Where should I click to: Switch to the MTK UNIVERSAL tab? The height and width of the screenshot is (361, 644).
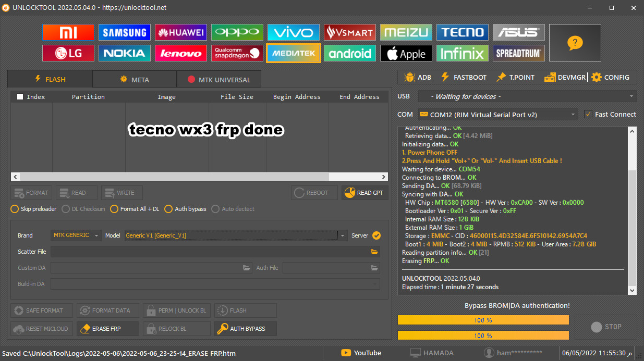[x=219, y=80]
